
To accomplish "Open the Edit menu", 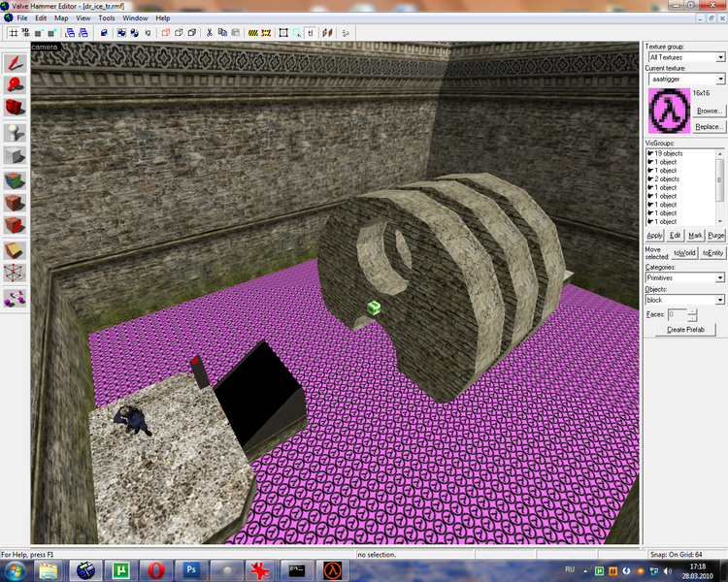I will tap(41, 18).
